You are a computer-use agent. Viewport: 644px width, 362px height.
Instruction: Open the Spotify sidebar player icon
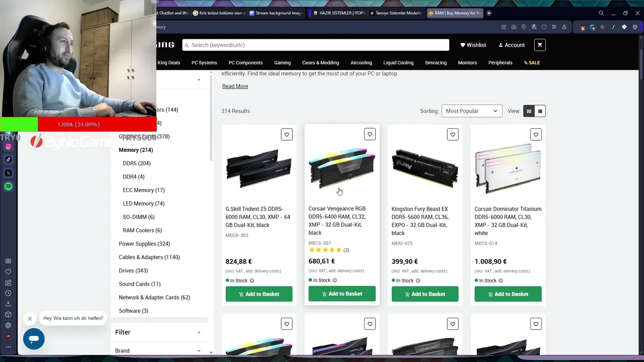tap(8, 187)
